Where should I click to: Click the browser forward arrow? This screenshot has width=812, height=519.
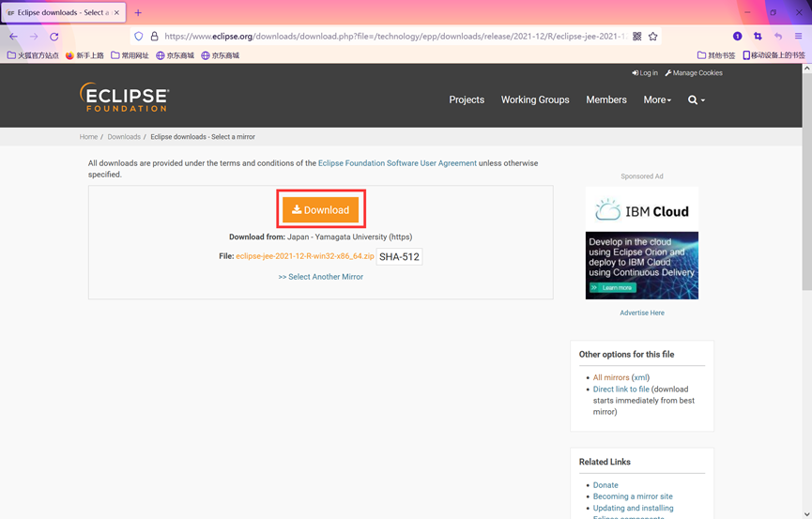click(34, 37)
